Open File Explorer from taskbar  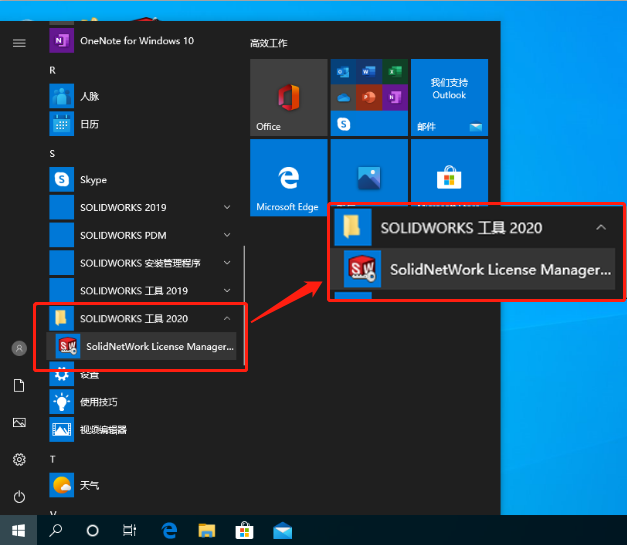(207, 530)
